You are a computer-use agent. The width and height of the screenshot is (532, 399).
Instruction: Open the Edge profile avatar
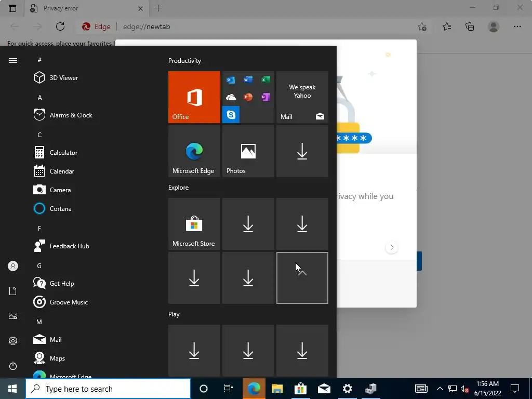[x=494, y=26]
